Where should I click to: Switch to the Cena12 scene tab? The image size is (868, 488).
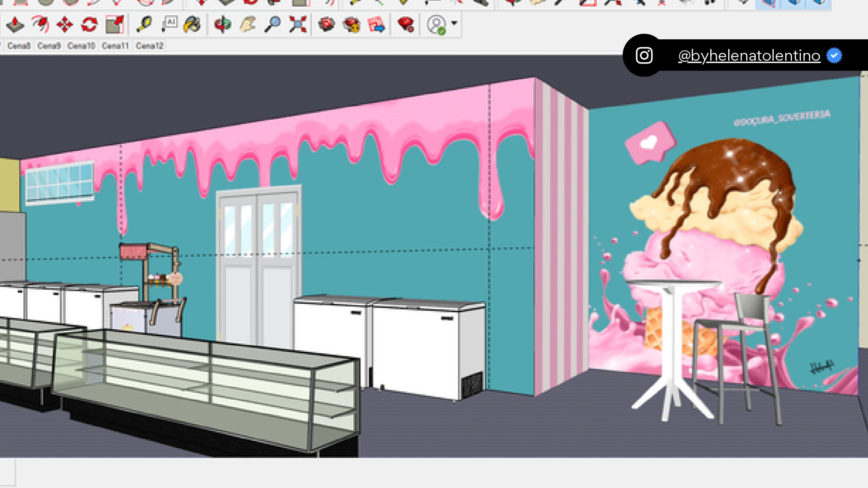(x=150, y=46)
